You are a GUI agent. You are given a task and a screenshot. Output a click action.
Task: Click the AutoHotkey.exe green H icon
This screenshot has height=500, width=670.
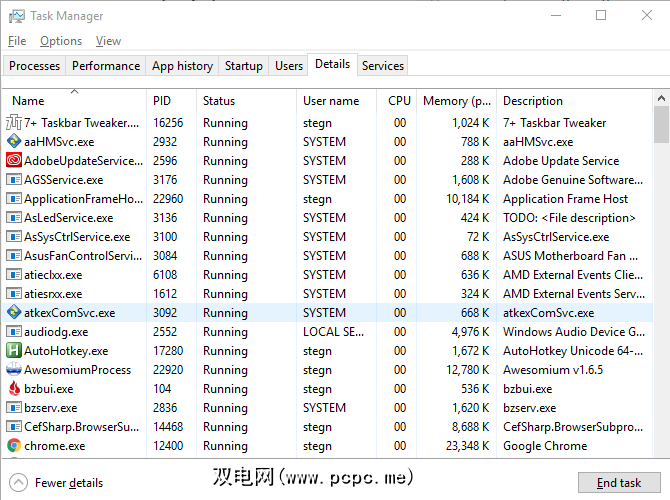click(14, 351)
